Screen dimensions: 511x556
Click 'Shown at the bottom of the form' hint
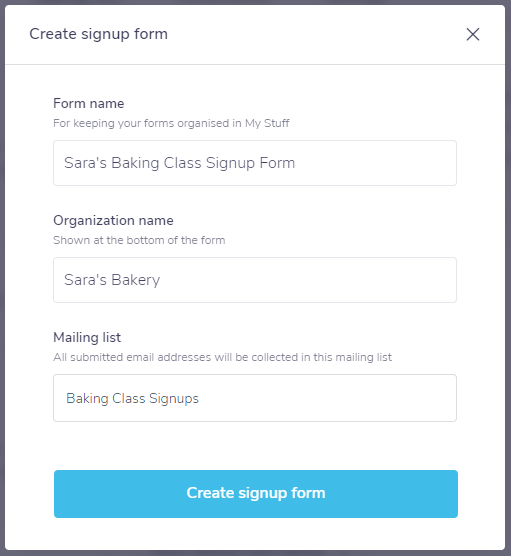click(139, 240)
